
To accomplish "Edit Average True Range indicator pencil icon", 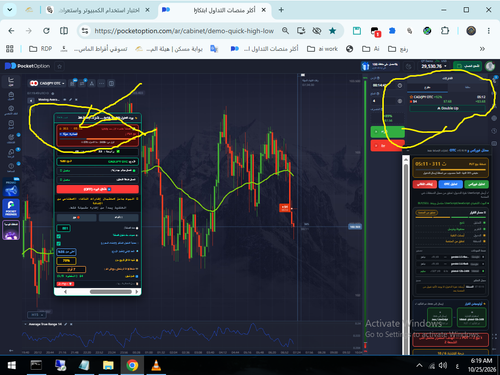I will [66, 324].
